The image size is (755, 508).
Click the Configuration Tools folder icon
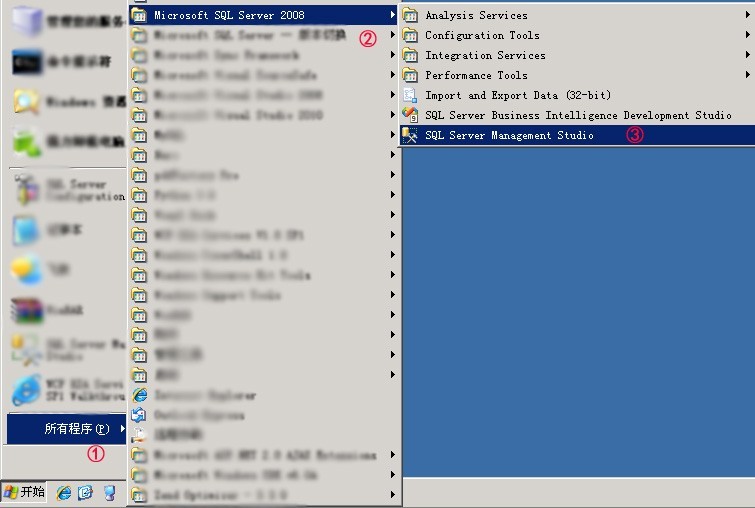click(x=410, y=35)
